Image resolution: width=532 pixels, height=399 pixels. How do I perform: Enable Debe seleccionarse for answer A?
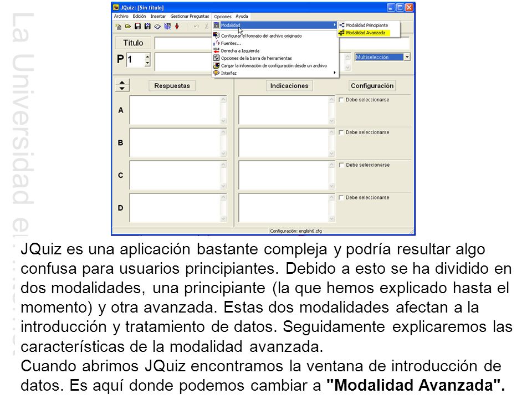point(341,100)
